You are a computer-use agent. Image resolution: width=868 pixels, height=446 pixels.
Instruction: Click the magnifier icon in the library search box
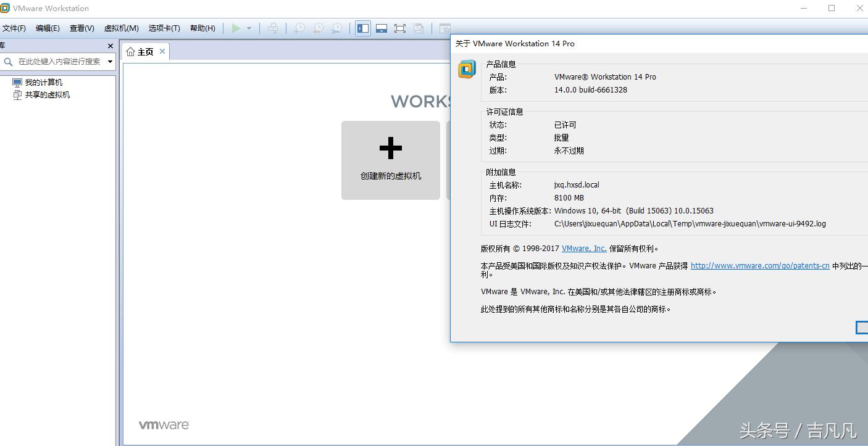(9, 61)
